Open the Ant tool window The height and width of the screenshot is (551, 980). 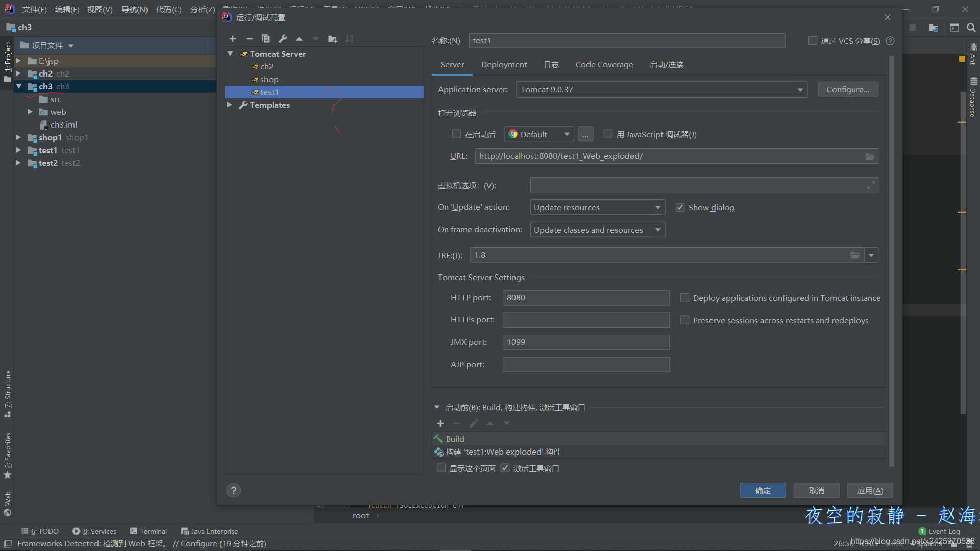(973, 54)
